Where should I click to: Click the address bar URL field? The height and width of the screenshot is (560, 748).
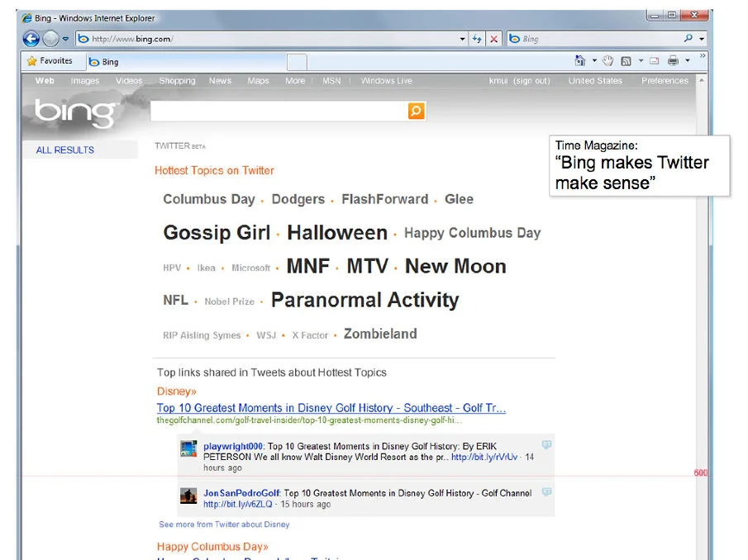coord(267,39)
